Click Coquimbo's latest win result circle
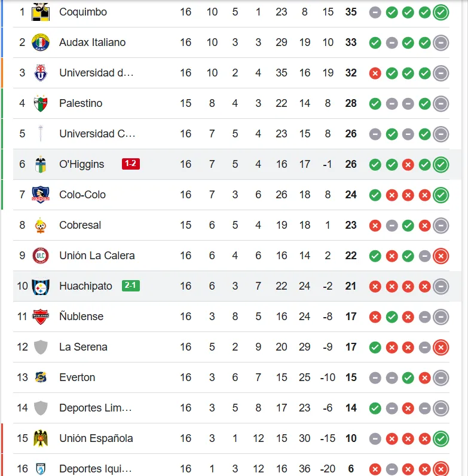Viewport: 468px width, 476px height. (441, 12)
